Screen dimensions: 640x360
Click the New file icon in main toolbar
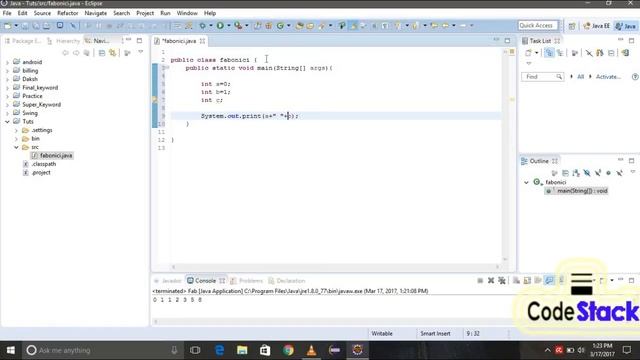click(x=8, y=25)
